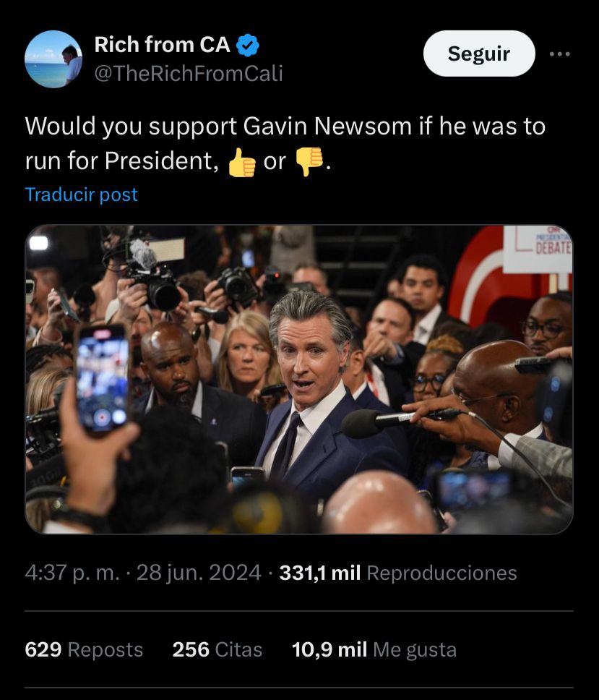Follow the account with Seguir button
Image resolution: width=599 pixels, height=700 pixels.
[479, 54]
